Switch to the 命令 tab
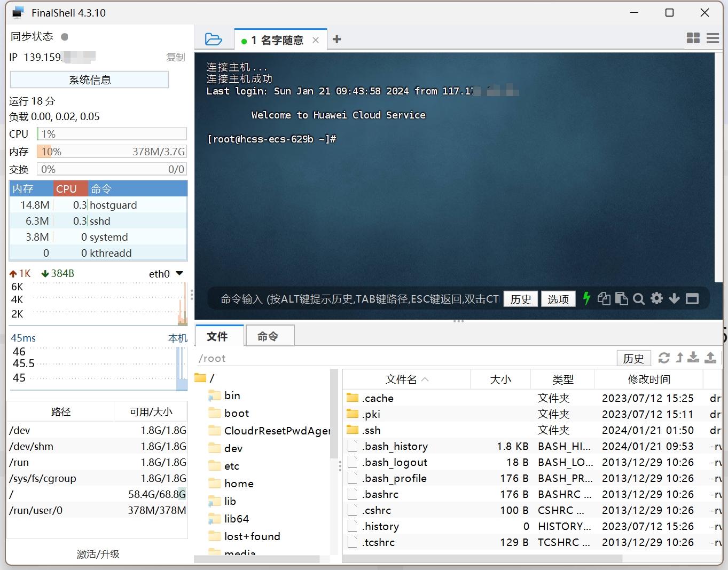Screen dimensions: 728x570 270,336
